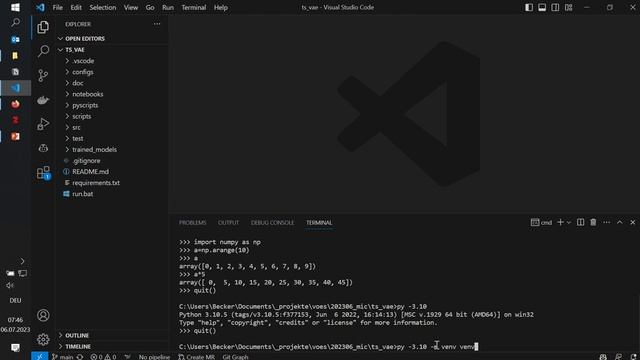640x360 pixels.
Task: Open the File menu
Action: click(58, 7)
